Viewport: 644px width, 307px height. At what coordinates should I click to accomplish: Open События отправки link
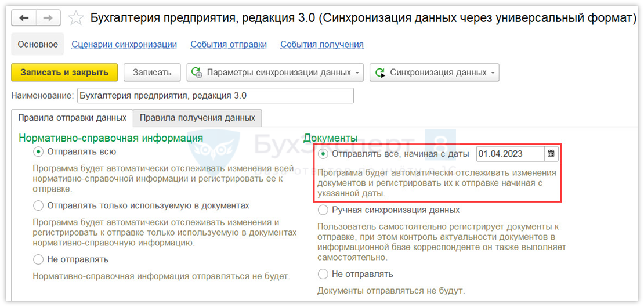229,44
